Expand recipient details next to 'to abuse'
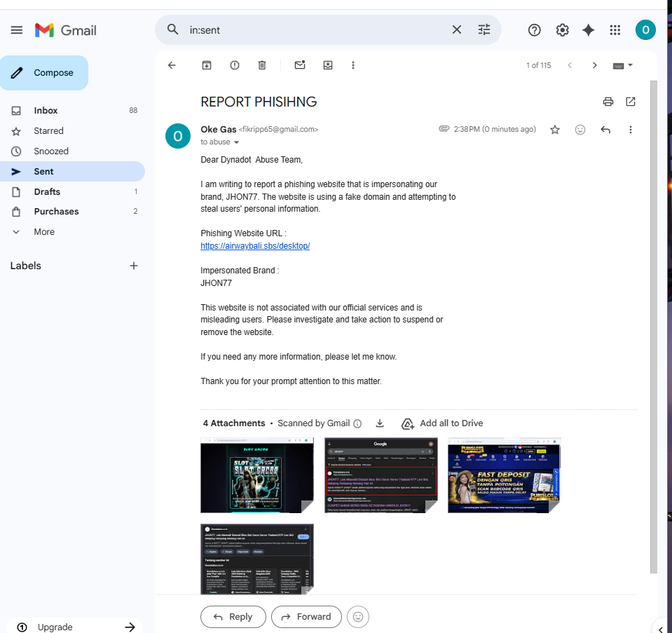 click(x=236, y=142)
